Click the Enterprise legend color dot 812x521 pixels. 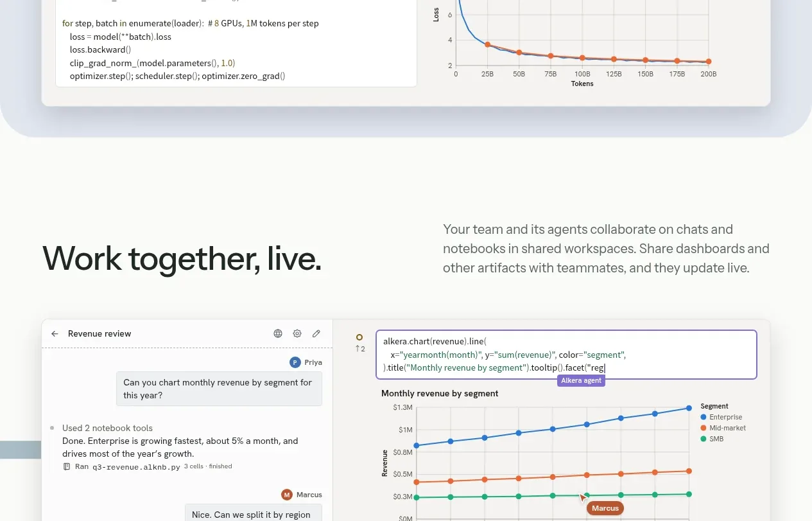[x=704, y=417]
